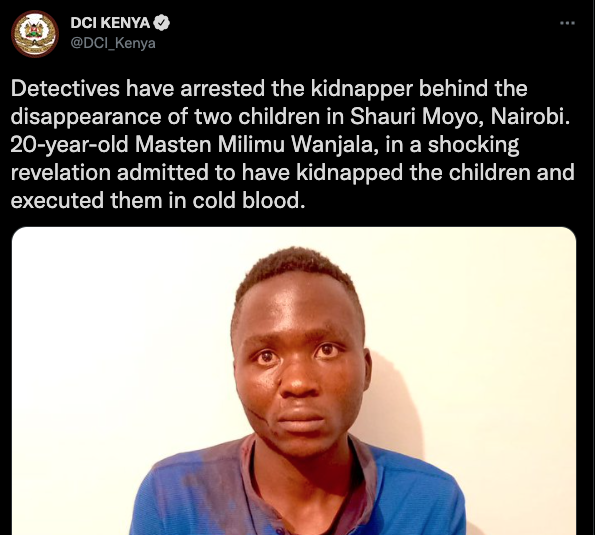Click '20-year-old' in the tweet text

[x=69, y=145]
